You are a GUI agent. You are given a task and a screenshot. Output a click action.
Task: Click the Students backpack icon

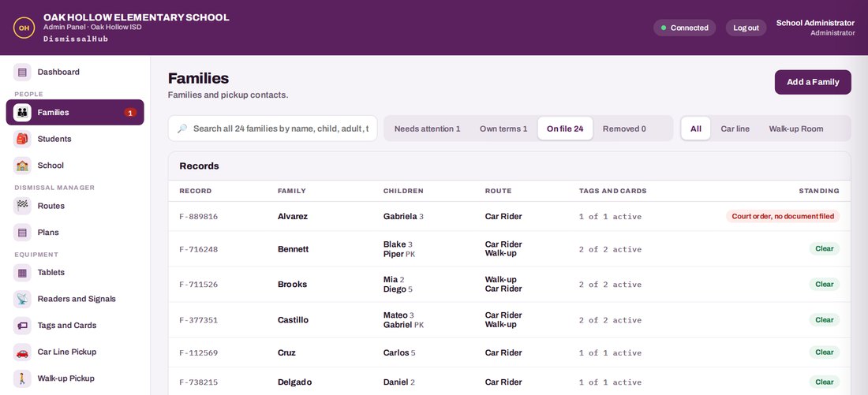point(22,139)
